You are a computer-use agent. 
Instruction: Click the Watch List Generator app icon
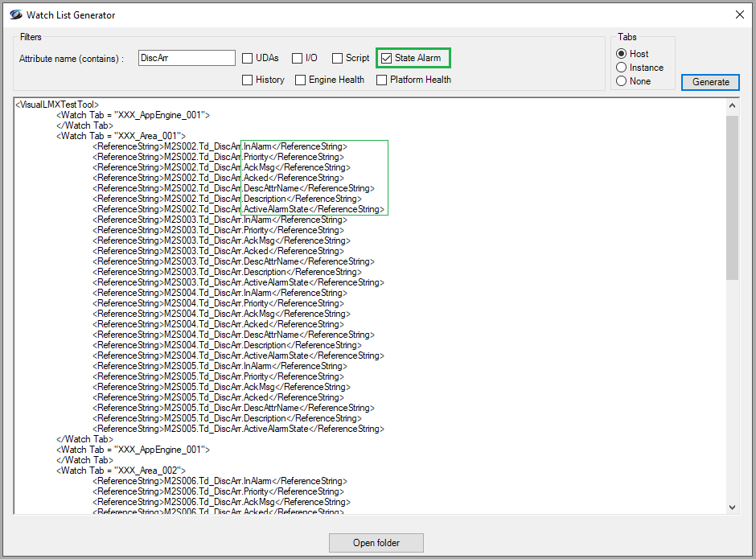[x=15, y=14]
